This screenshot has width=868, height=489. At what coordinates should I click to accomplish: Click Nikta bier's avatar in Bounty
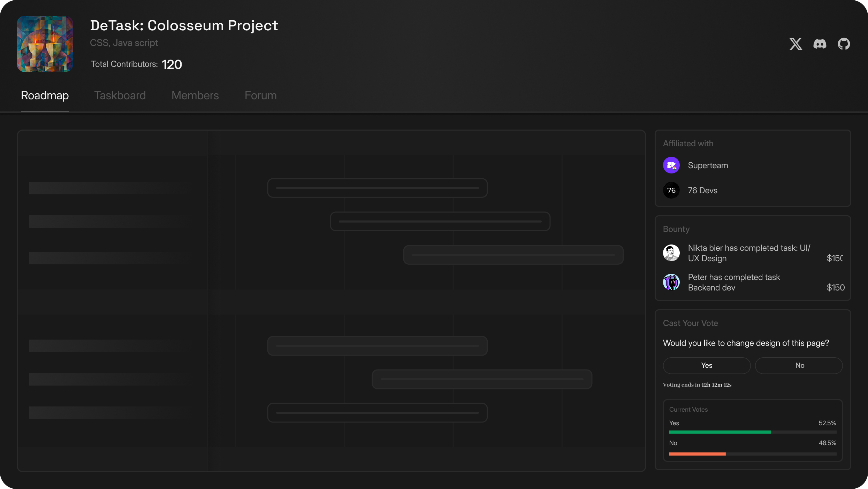pos(671,253)
